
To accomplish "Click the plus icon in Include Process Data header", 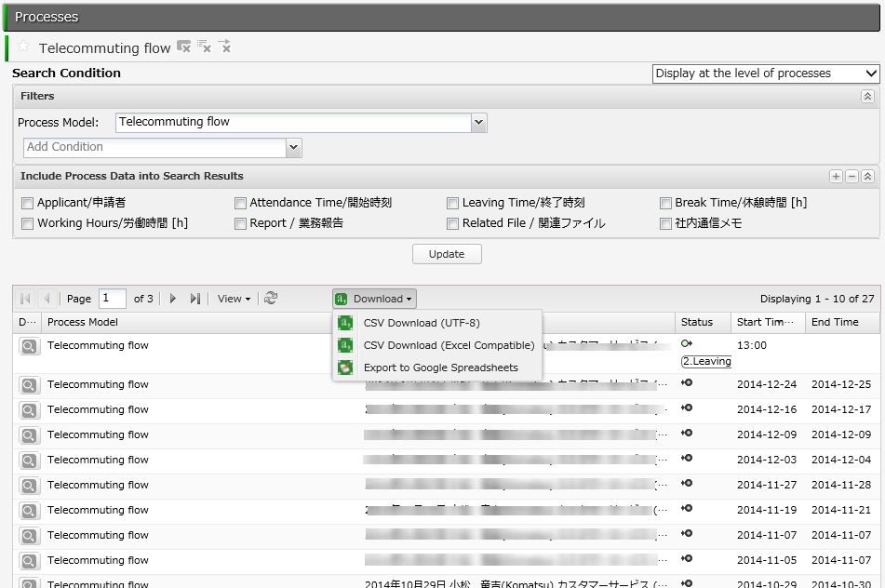I will 836,177.
